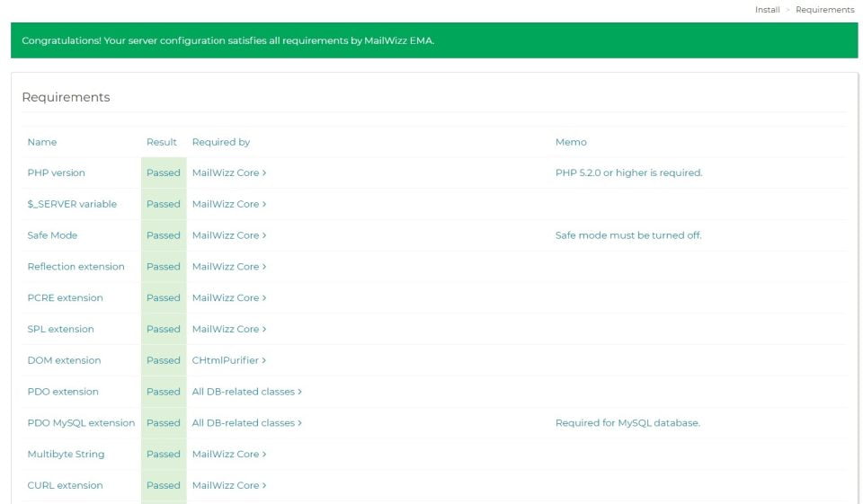This screenshot has width=863, height=504.
Task: Select the Passed result for PDO MySQL extension
Action: (164, 423)
